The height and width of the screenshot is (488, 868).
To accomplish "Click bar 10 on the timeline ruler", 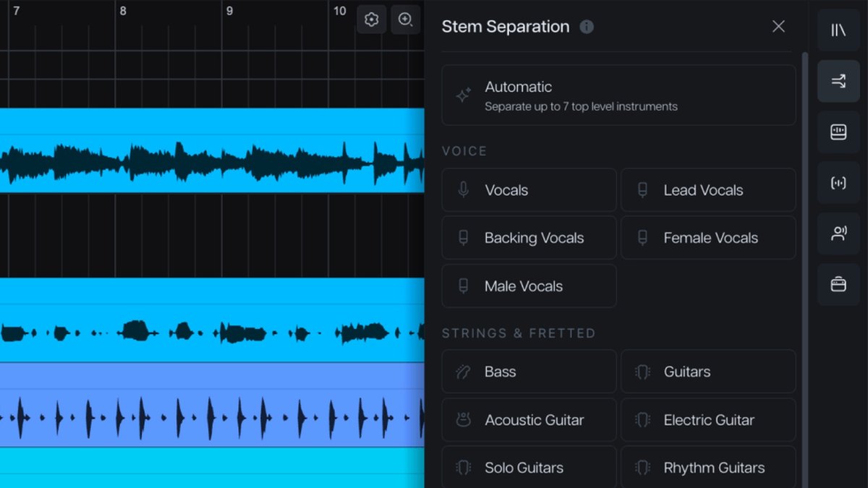I will (340, 12).
